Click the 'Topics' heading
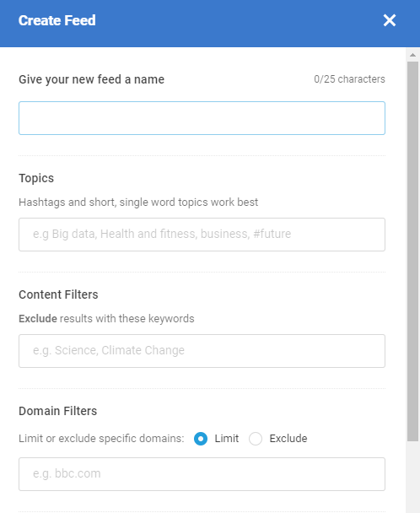This screenshot has height=513, width=420. [36, 178]
